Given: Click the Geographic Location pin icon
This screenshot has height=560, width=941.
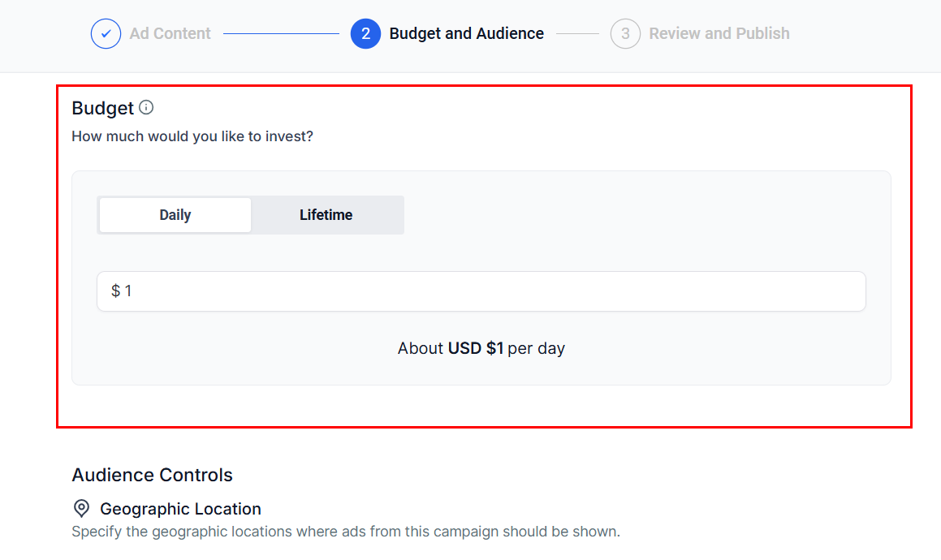Looking at the screenshot, I should pos(81,509).
